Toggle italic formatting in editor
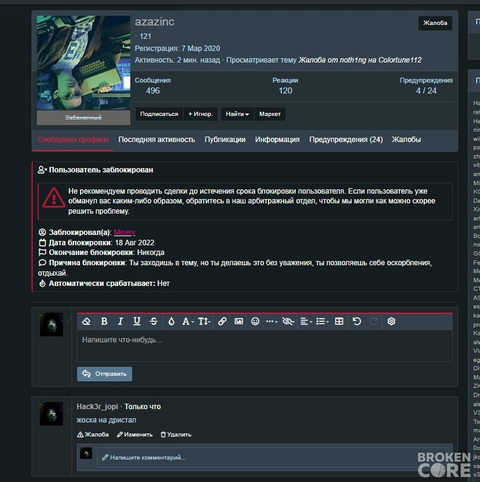 (120, 321)
